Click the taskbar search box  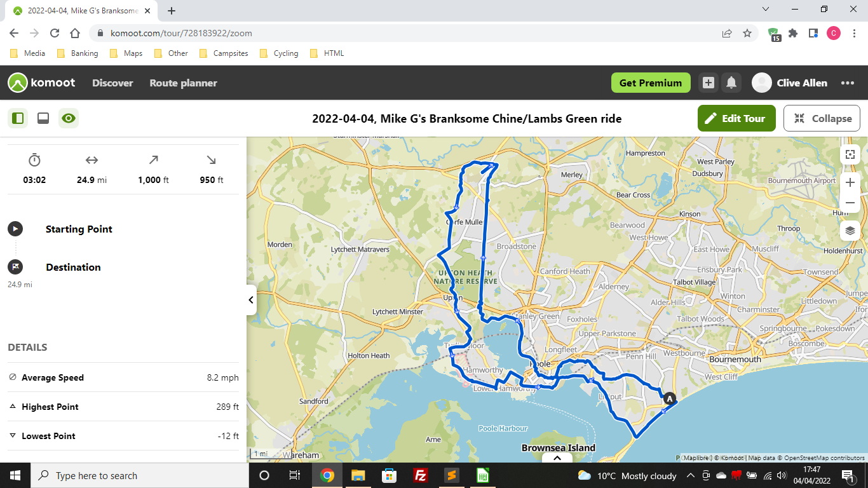coord(140,475)
